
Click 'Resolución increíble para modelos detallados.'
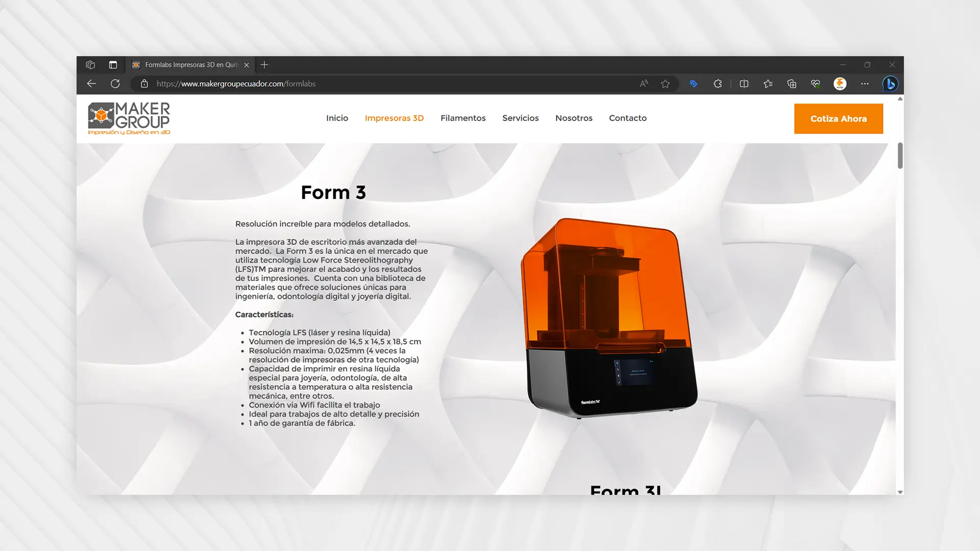coord(323,224)
